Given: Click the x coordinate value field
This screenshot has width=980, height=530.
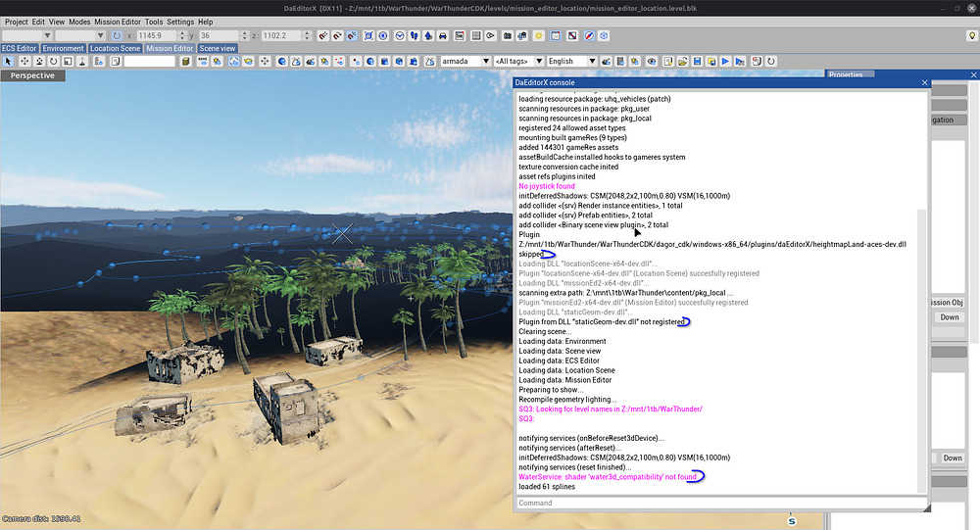Looking at the screenshot, I should (x=156, y=35).
